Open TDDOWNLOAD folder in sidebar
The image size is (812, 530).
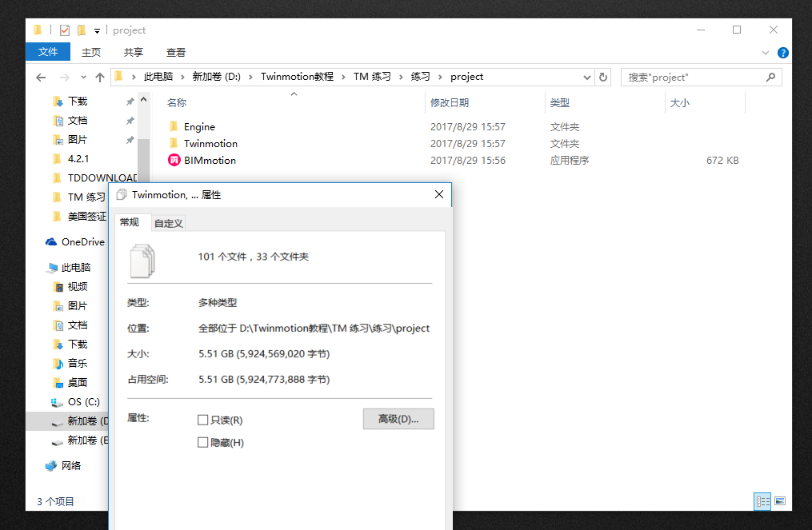(x=94, y=177)
